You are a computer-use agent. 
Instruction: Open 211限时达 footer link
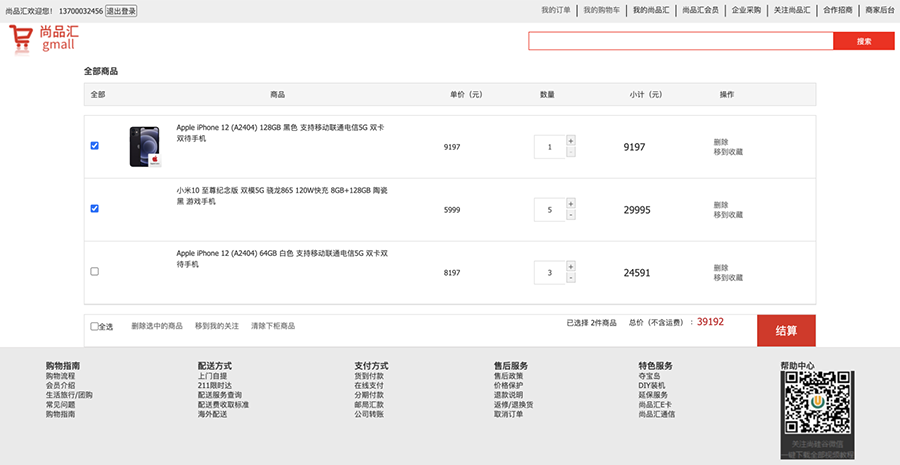[215, 386]
